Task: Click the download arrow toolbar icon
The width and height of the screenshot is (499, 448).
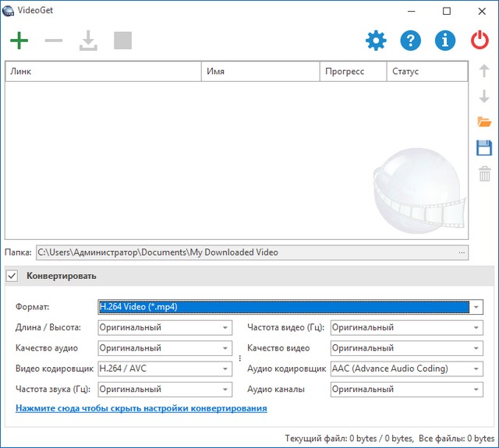Action: pyautogui.click(x=88, y=41)
